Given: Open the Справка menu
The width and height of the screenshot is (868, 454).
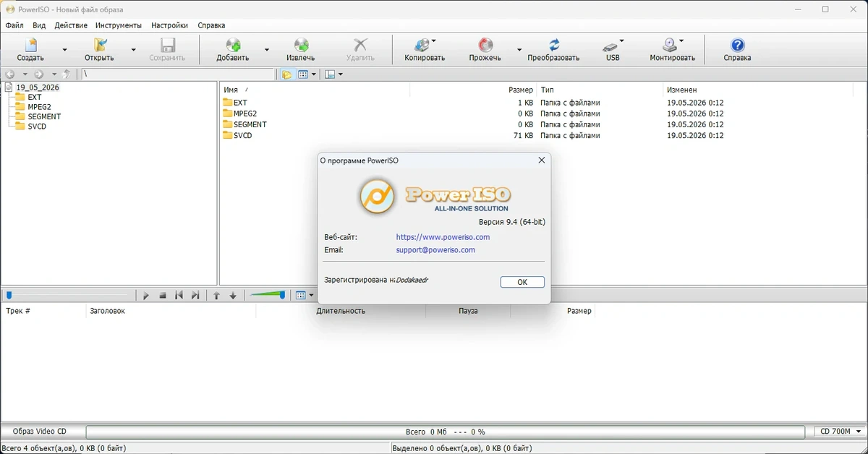Looking at the screenshot, I should tap(211, 25).
